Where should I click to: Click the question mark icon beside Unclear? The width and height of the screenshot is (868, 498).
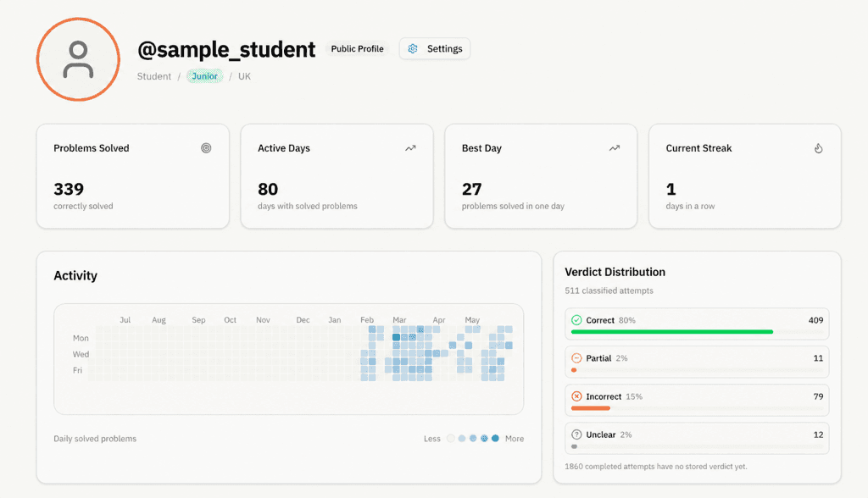pyautogui.click(x=576, y=434)
